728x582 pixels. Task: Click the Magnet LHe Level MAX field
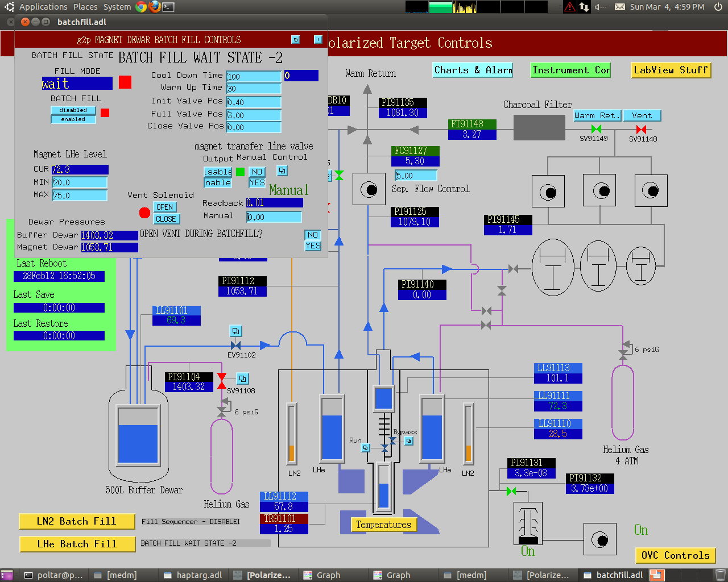click(x=80, y=196)
